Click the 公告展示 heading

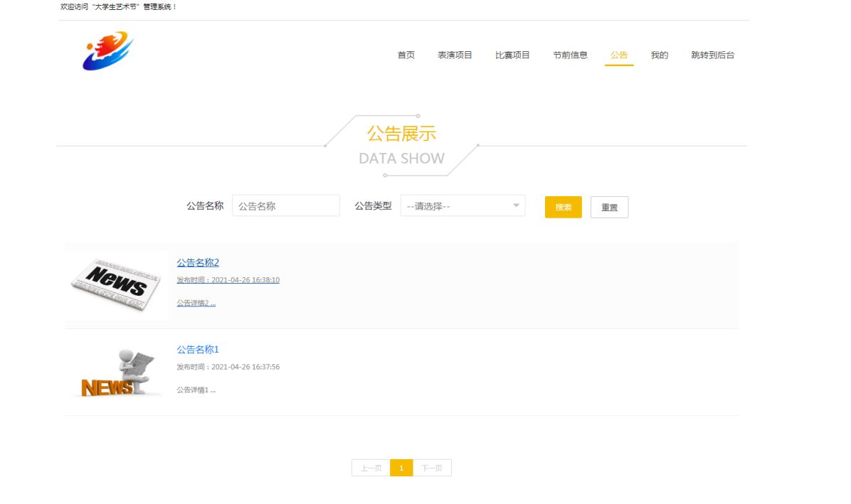(401, 134)
